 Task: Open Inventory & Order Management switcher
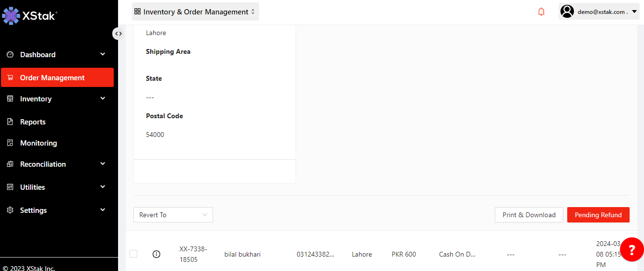pyautogui.click(x=195, y=12)
